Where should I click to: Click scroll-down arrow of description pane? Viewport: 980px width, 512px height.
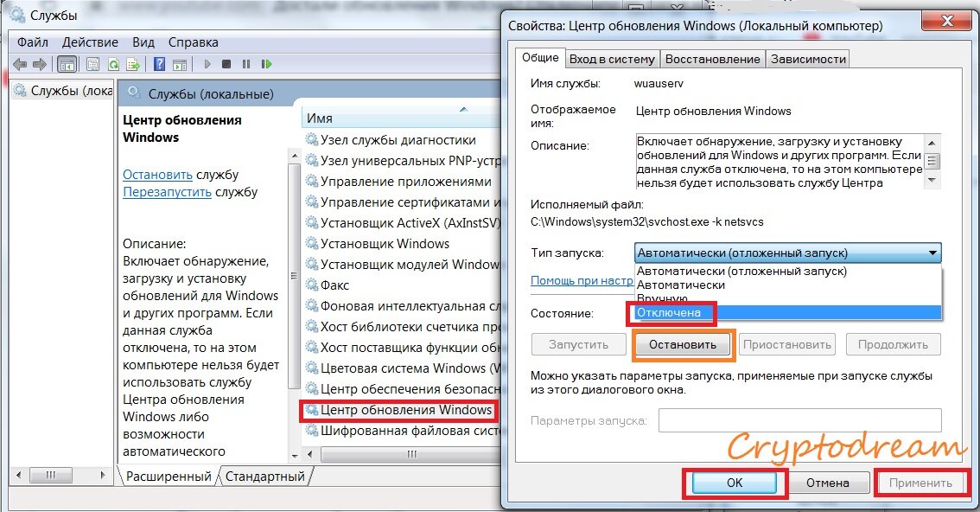tap(295, 456)
